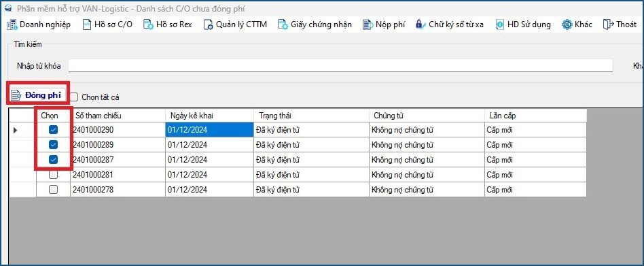Click reference number 2401000278

(x=93, y=190)
